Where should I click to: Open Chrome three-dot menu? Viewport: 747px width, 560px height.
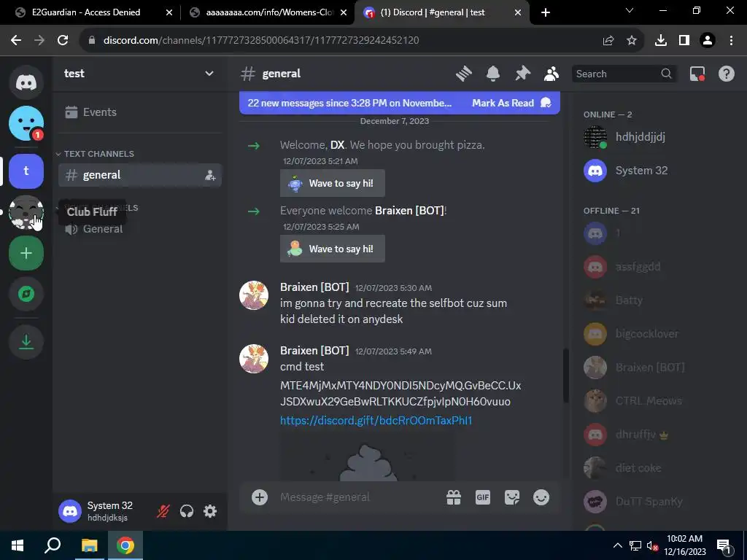tap(731, 40)
